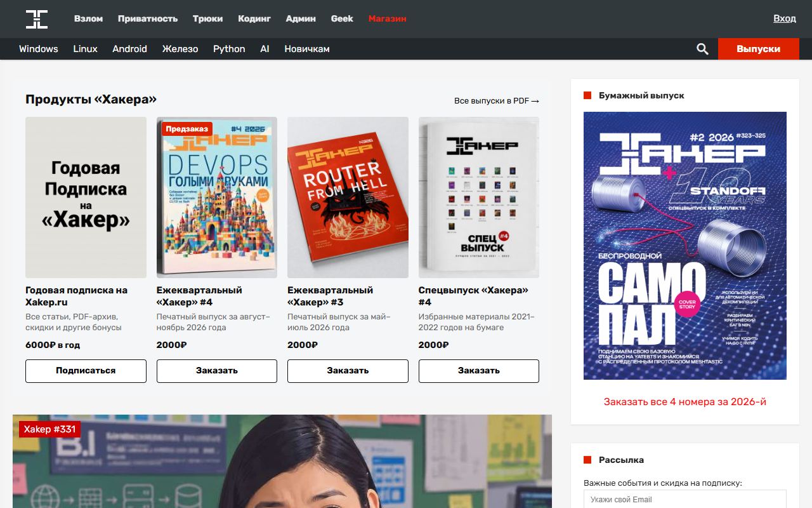Click Подписаться for the annual subscription
This screenshot has width=812, height=508.
(x=86, y=371)
